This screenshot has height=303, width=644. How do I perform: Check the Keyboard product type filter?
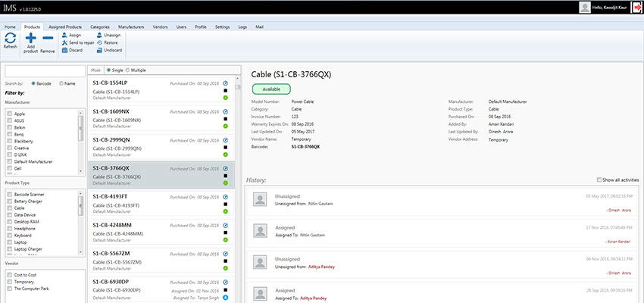tap(9, 236)
